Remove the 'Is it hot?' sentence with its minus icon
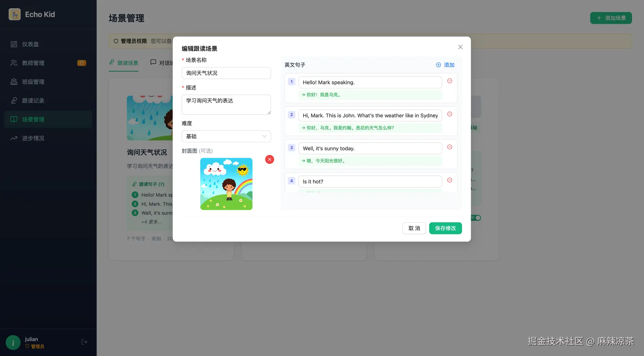The image size is (644, 356). pos(449,180)
